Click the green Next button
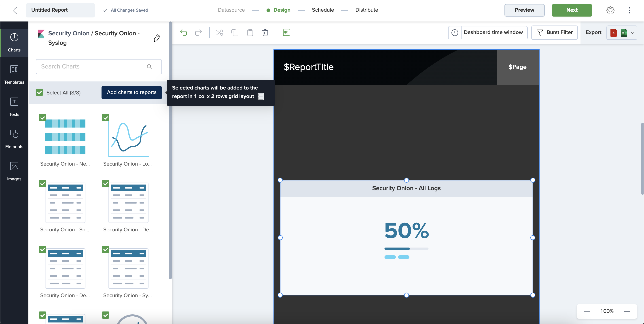Screen dimensions: 644x324 click(572, 10)
